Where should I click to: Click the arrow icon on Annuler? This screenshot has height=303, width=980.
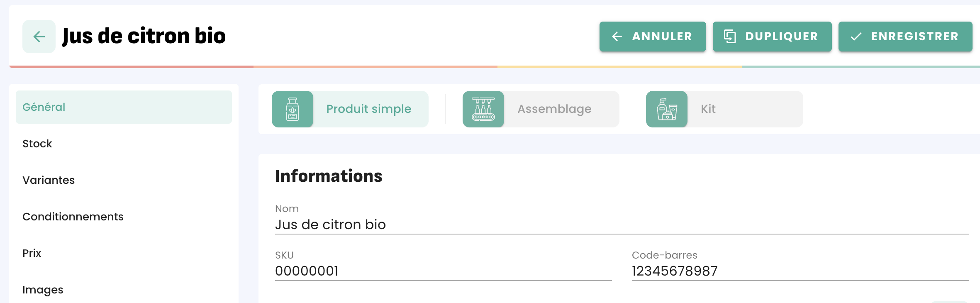617,37
